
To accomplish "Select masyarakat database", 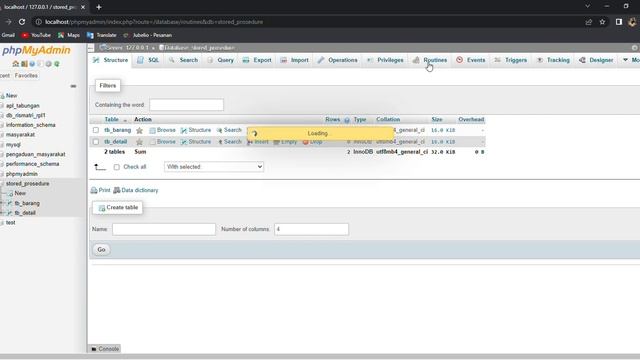I will pos(20,135).
